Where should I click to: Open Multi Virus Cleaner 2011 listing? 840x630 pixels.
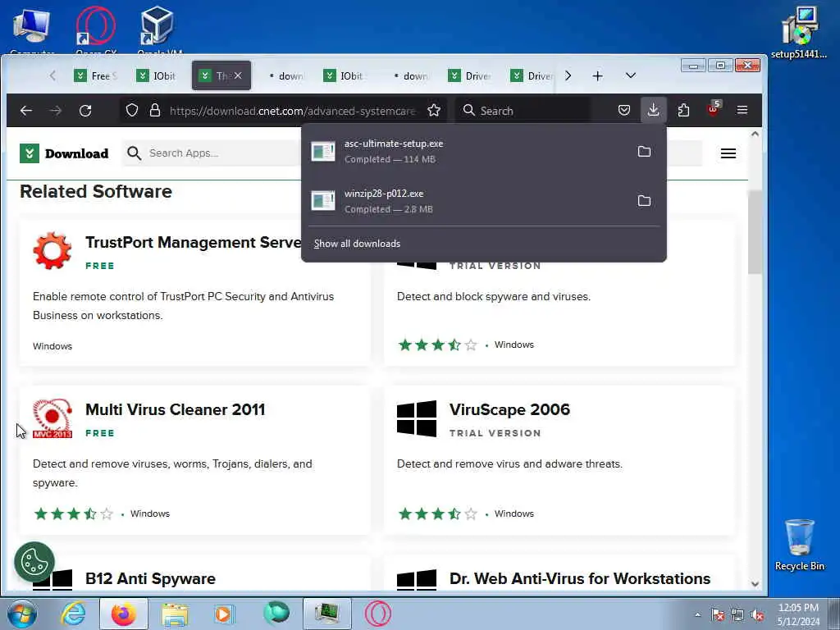click(176, 410)
